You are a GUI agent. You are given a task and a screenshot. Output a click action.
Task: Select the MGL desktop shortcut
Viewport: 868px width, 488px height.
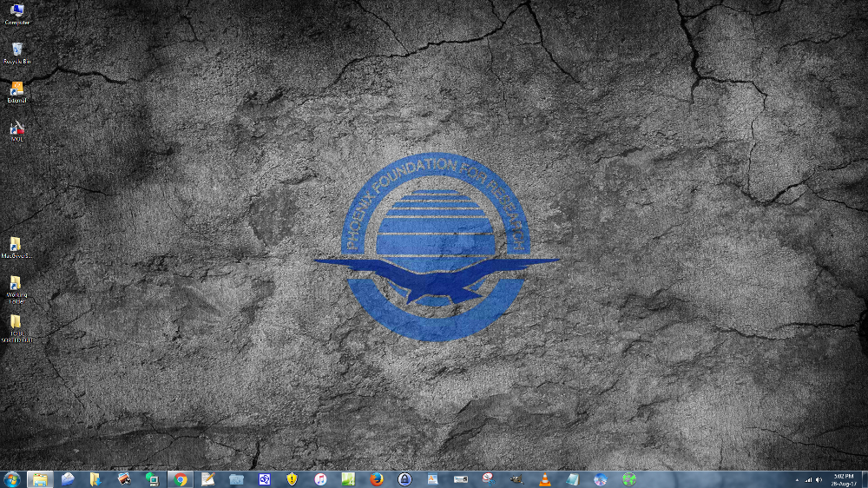pos(16,131)
